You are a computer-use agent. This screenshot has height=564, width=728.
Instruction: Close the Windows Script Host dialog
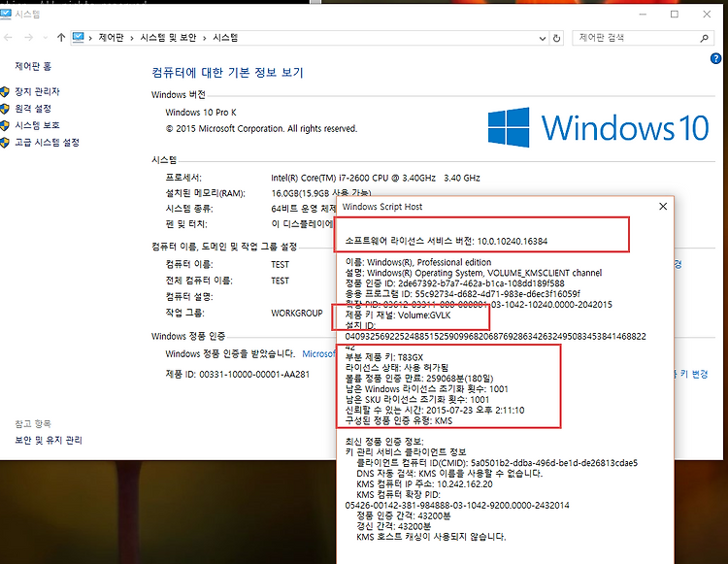(x=663, y=207)
